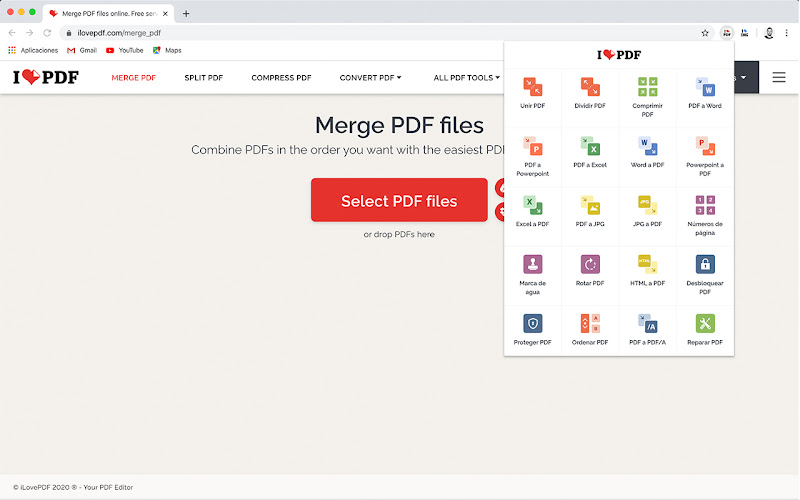Open the Ordenar PDF tool
The height and width of the screenshot is (500, 800).
[590, 330]
